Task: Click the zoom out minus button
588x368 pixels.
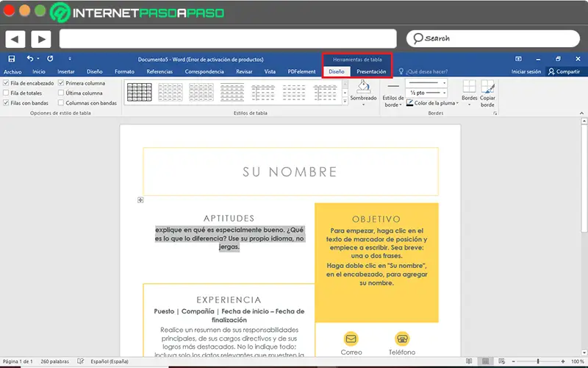Action: (x=514, y=361)
